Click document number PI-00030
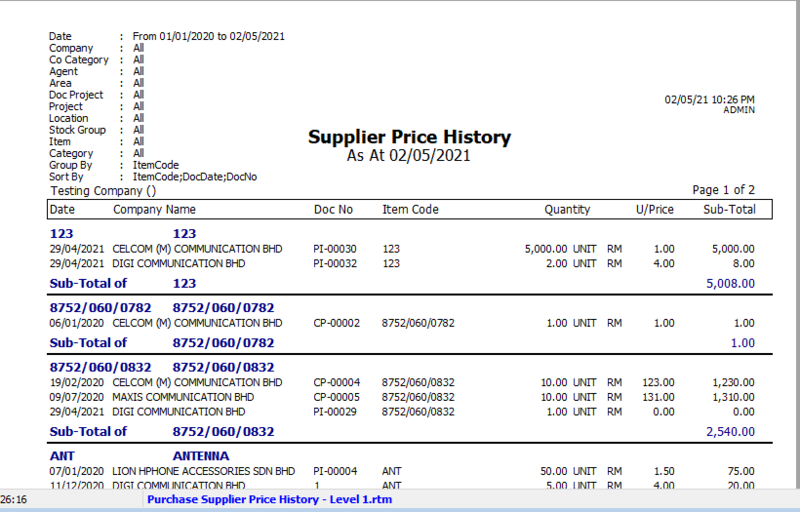This screenshot has width=800, height=512. 334,249
